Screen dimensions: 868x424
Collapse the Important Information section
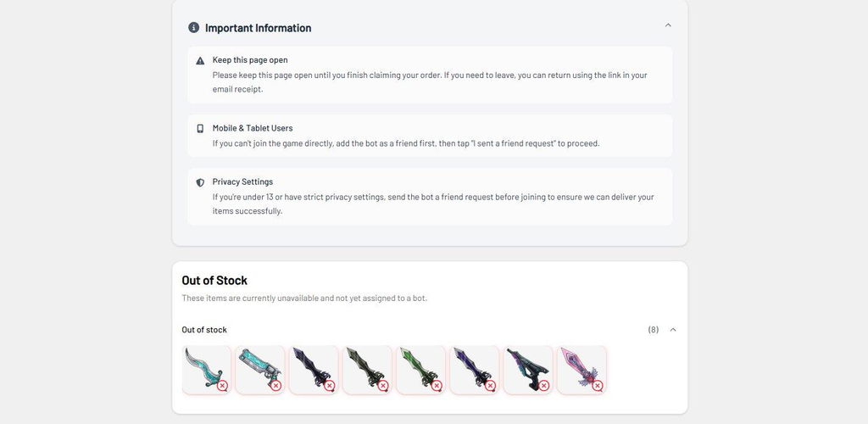click(x=668, y=25)
